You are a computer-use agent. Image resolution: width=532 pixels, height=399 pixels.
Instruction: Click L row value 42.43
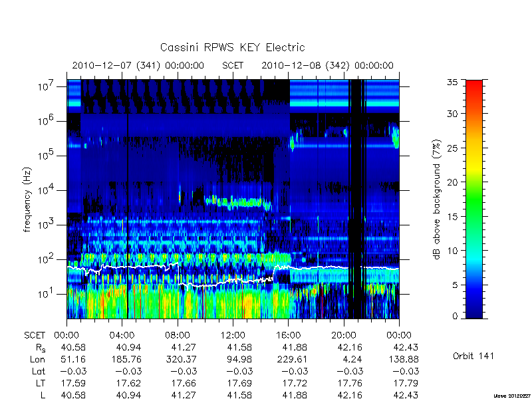click(x=405, y=395)
